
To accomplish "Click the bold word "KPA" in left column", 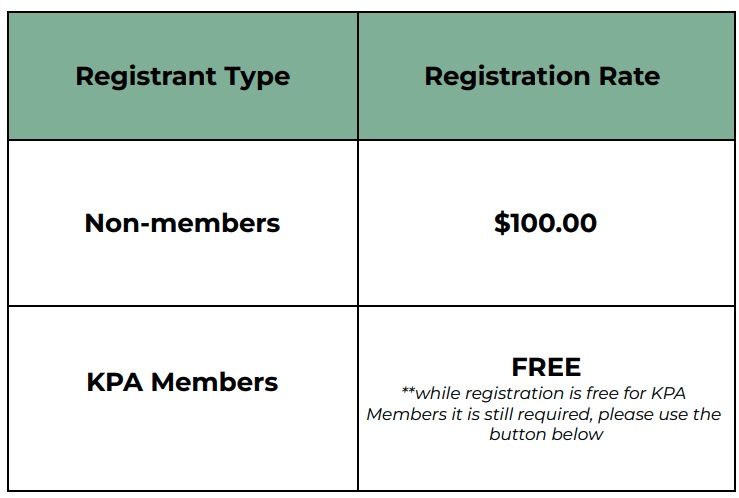I will coord(117,382).
